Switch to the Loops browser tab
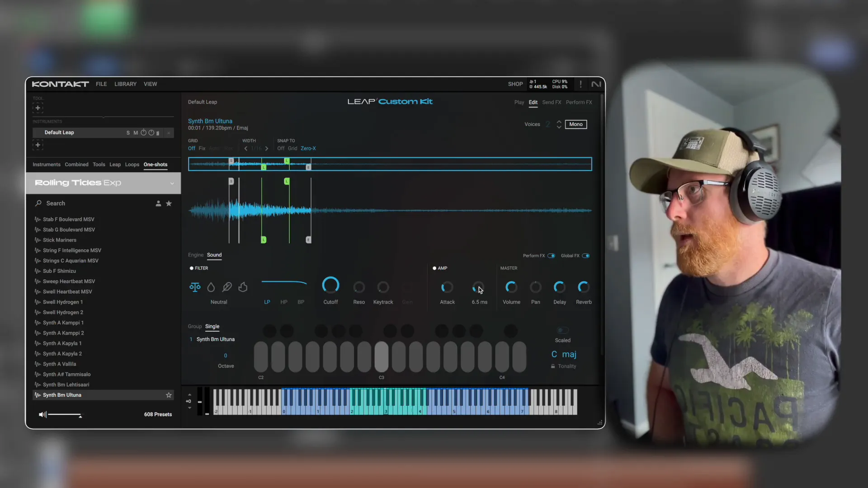Image resolution: width=868 pixels, height=488 pixels. coord(132,164)
